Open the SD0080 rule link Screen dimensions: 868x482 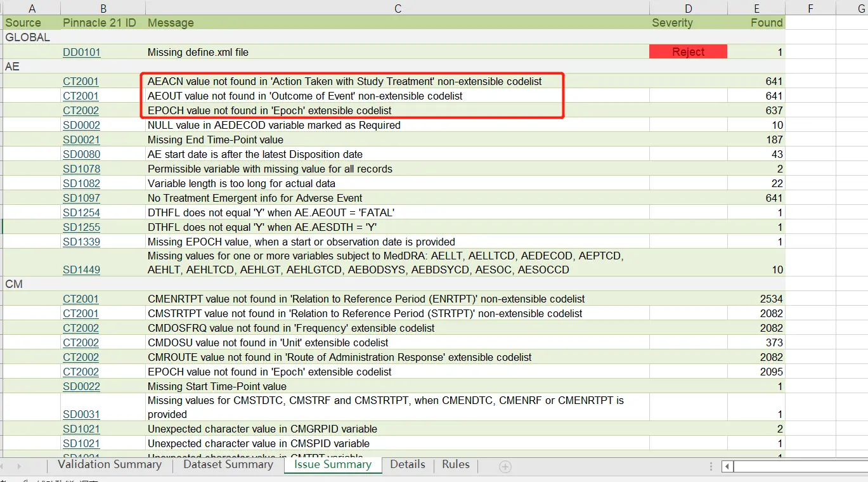(x=81, y=154)
